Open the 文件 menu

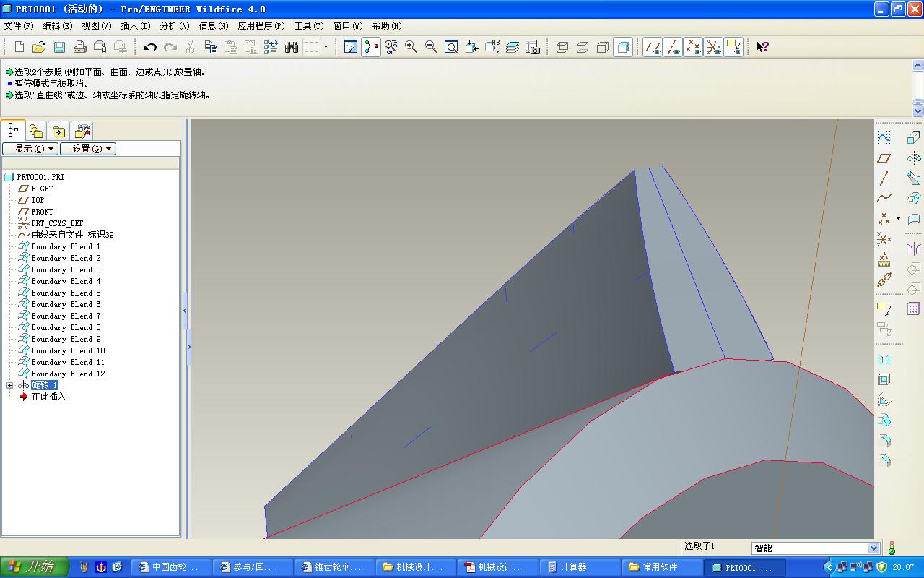pyautogui.click(x=19, y=26)
